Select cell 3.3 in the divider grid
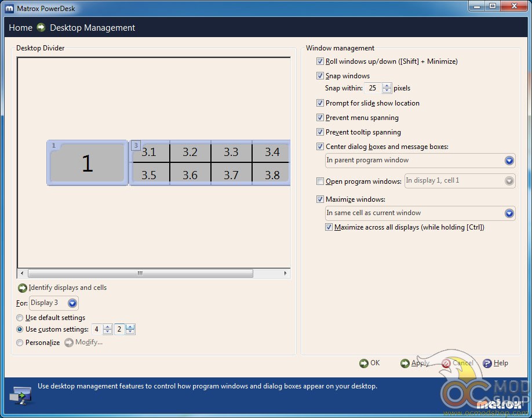This screenshot has height=418, width=532. coord(231,152)
